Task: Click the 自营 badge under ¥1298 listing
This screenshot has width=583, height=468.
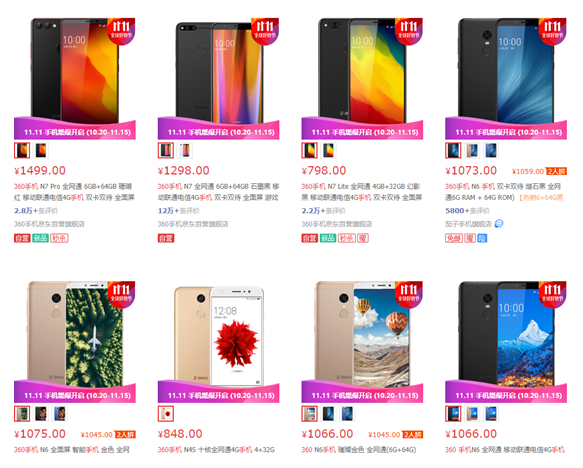Action: pyautogui.click(x=166, y=238)
